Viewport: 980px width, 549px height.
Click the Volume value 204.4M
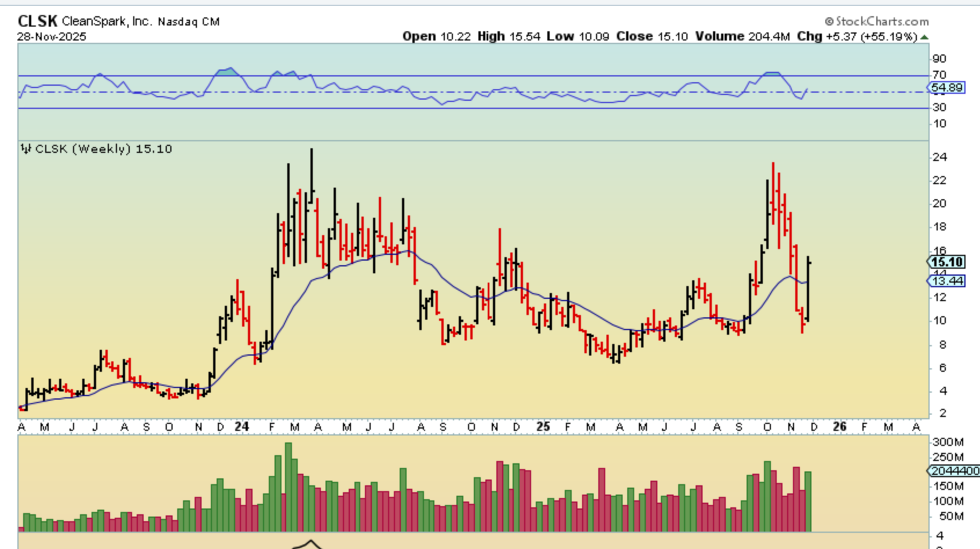click(x=769, y=36)
